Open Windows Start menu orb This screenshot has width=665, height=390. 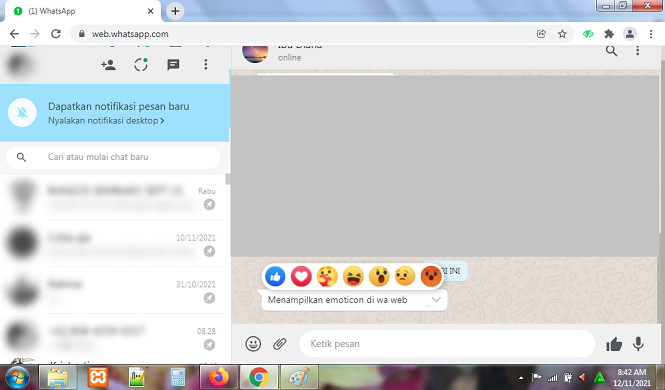pos(17,377)
